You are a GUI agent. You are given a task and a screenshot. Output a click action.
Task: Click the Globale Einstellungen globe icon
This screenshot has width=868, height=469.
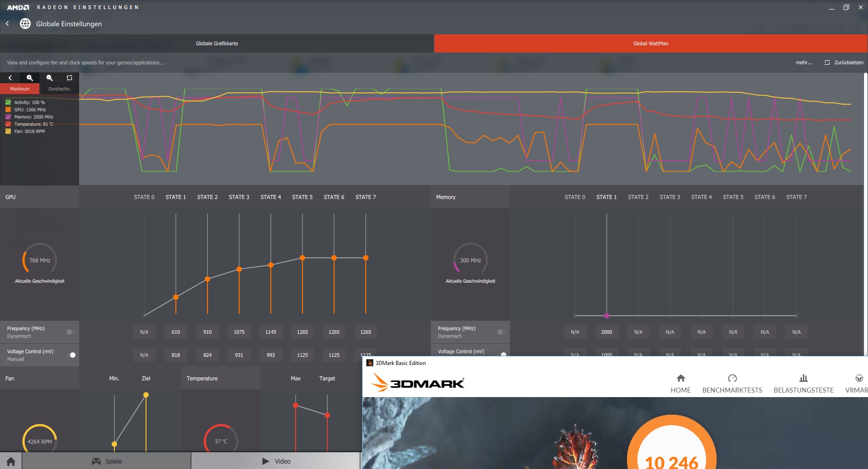click(x=25, y=24)
